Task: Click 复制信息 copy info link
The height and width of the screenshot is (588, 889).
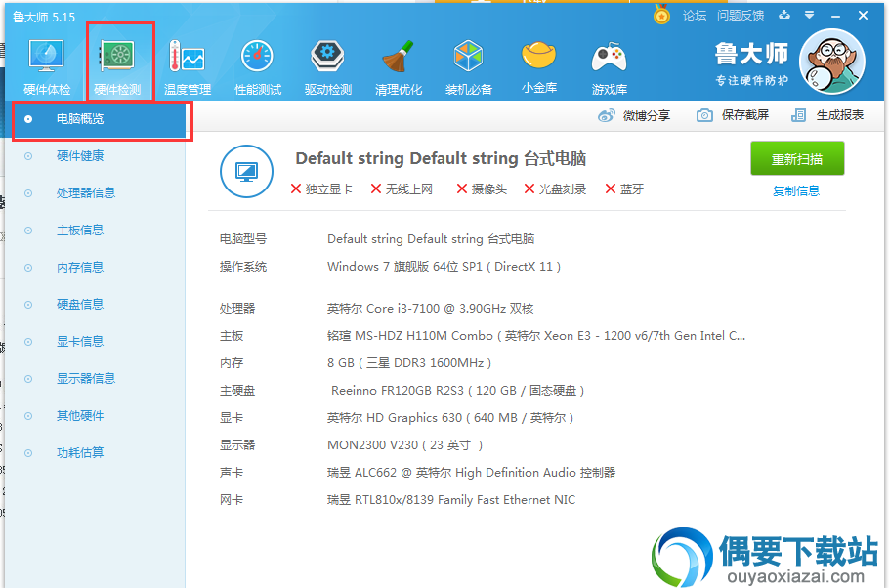Action: click(x=796, y=191)
